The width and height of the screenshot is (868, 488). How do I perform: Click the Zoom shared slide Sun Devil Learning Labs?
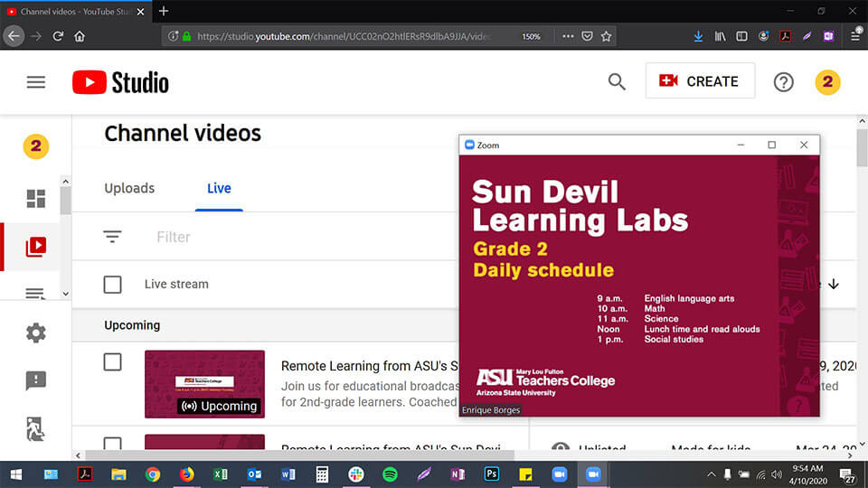tap(639, 286)
